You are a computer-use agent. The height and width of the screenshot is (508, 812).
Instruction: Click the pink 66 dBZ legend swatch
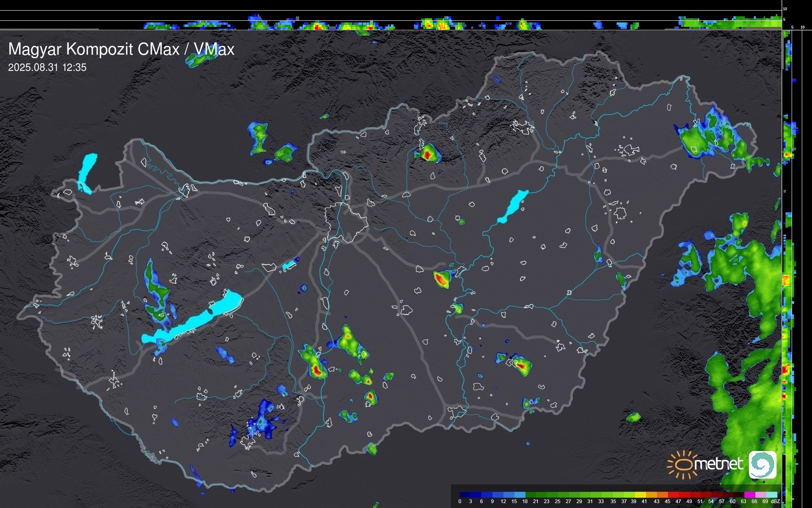[761, 495]
